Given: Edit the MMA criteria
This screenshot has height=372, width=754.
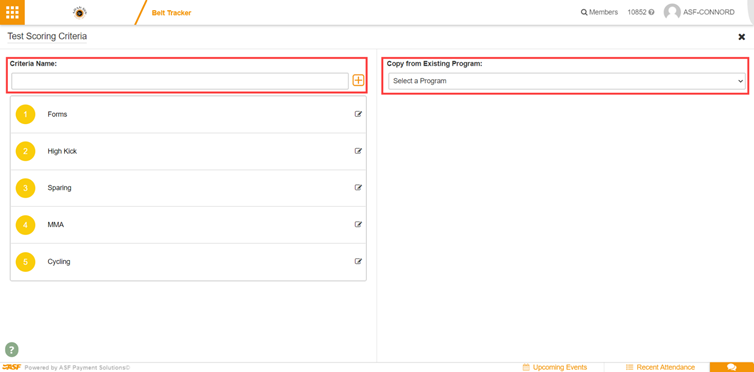Looking at the screenshot, I should tap(358, 224).
